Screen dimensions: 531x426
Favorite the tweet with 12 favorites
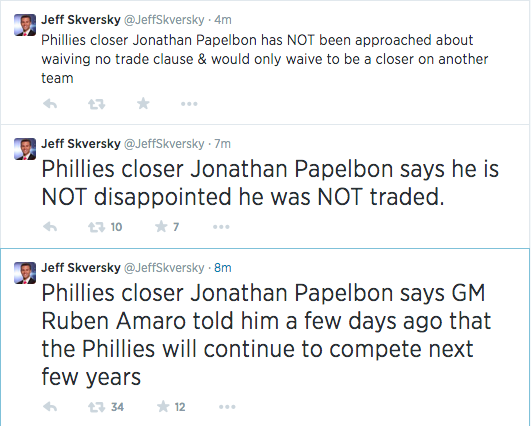coord(163,406)
